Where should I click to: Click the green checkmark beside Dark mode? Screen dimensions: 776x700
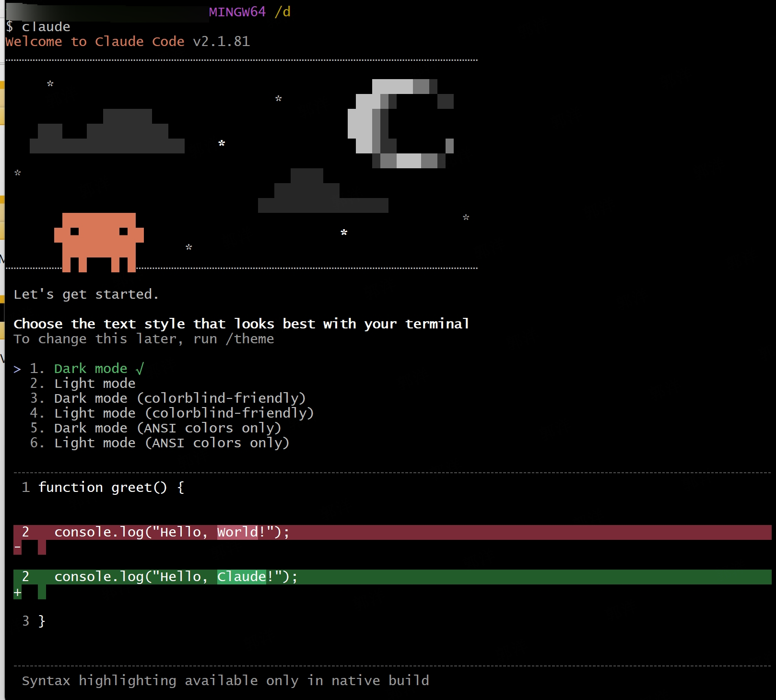(140, 369)
